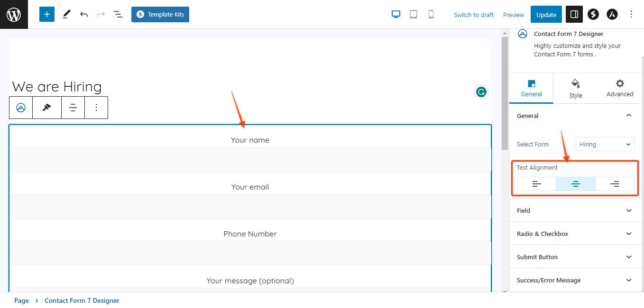
Task: Open the Template Kits library
Action: (160, 14)
